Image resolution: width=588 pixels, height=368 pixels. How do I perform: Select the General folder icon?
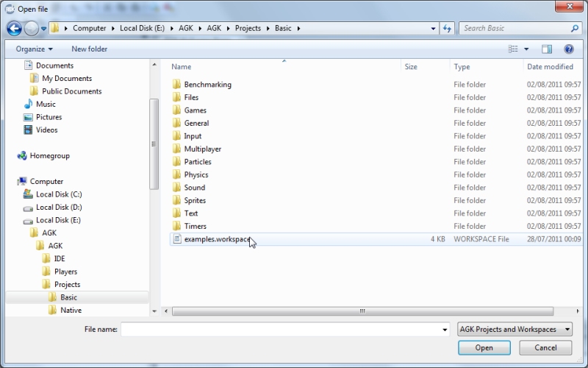[x=176, y=123]
